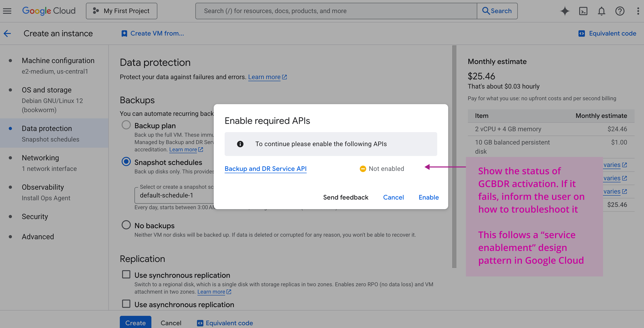644x328 pixels.
Task: Click the Equivalent code icon at top right
Action: coord(582,33)
